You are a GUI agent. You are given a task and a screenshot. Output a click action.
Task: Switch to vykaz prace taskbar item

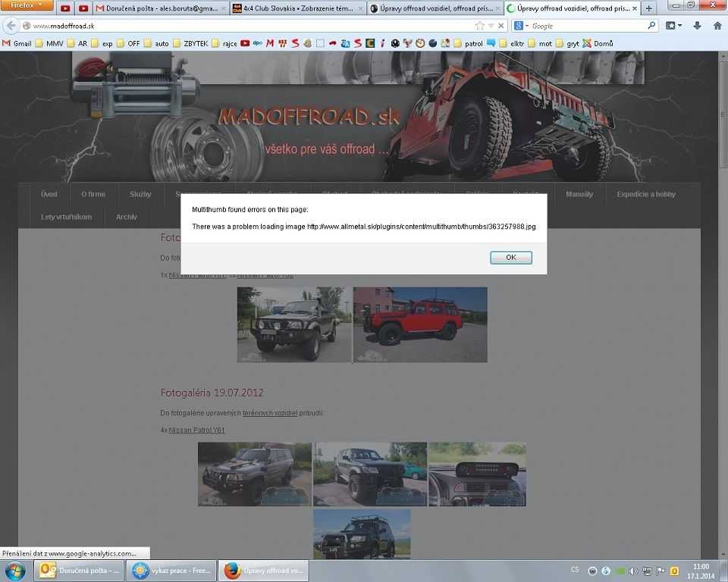click(171, 571)
